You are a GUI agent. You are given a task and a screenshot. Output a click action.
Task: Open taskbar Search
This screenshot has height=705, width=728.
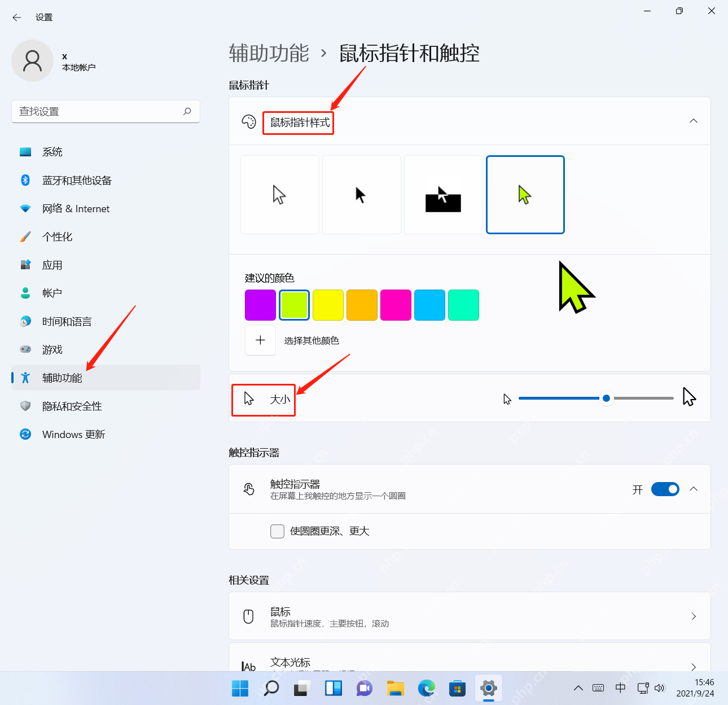[271, 688]
